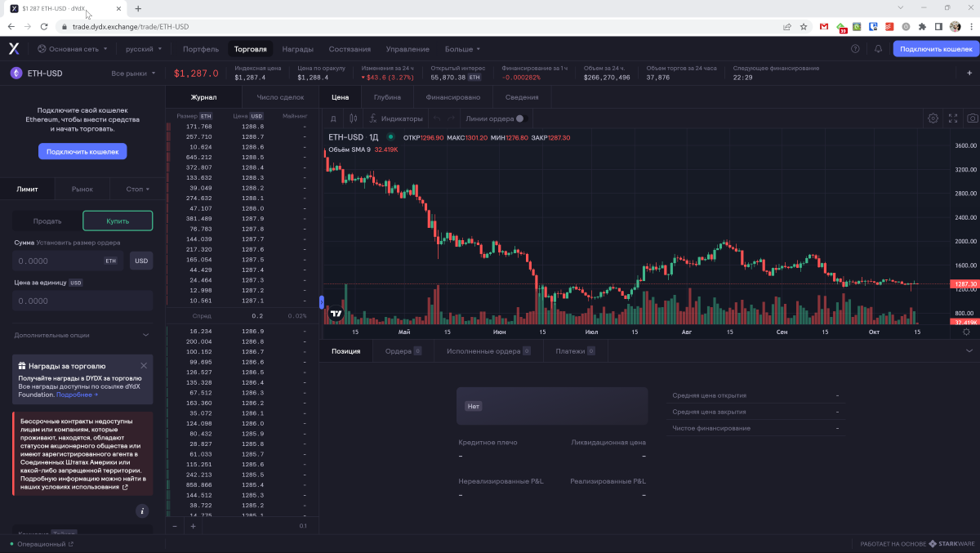
Task: Select the Рынок order type tab
Action: 82,189
